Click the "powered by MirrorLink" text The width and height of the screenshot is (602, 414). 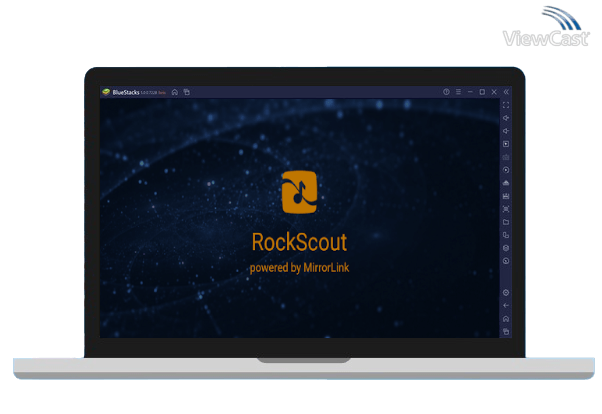pos(299,268)
